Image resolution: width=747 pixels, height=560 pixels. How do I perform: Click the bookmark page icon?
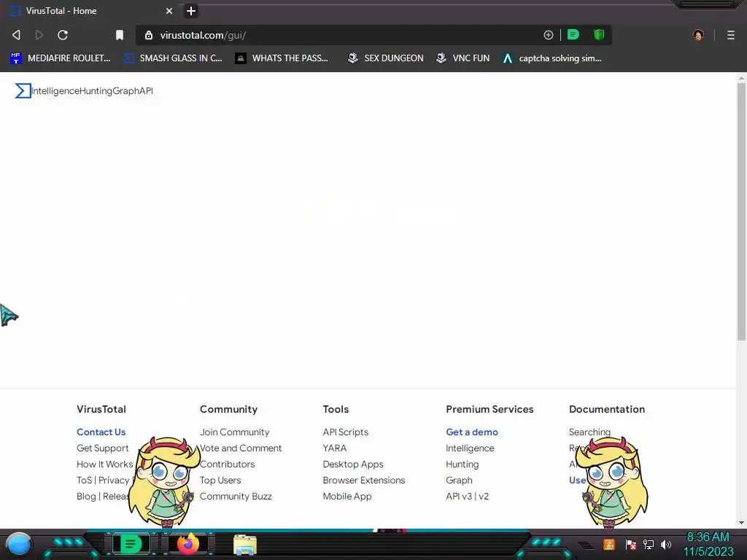(120, 35)
